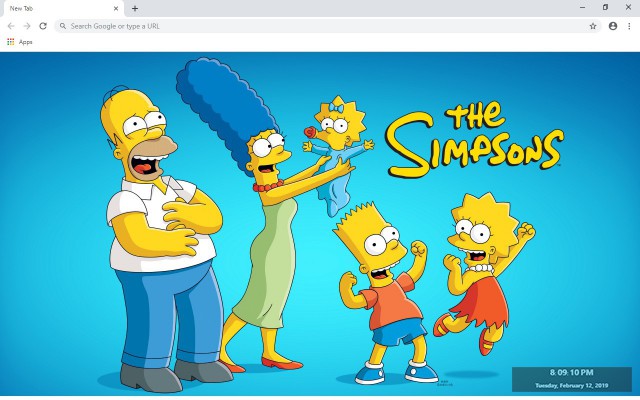Reload the page with refresh icon
This screenshot has height=400, width=640.
pos(43,26)
